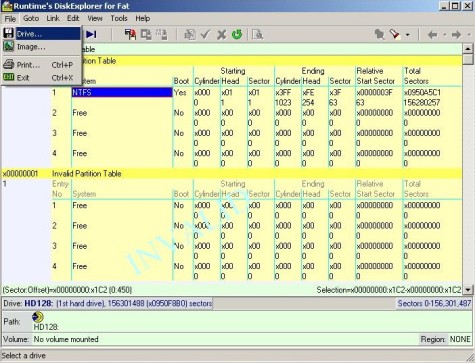Click the forward arrow navigation icon
The width and height of the screenshot is (475, 363).
point(456,34)
